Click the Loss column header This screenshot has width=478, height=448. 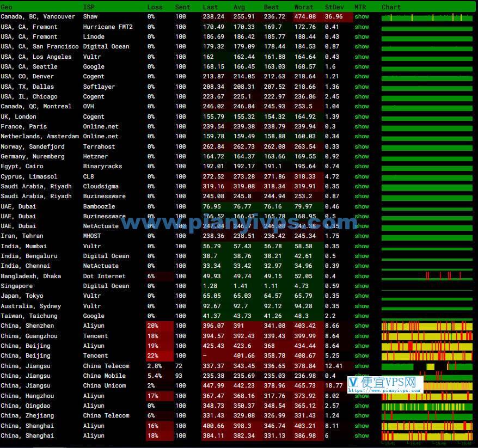point(155,7)
